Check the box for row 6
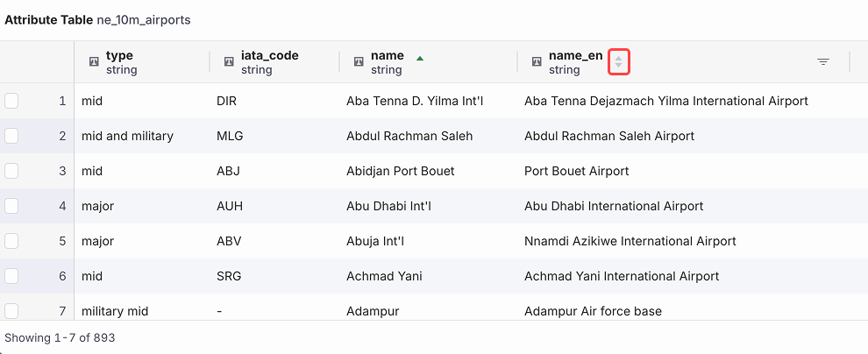The width and height of the screenshot is (868, 354). (x=11, y=275)
